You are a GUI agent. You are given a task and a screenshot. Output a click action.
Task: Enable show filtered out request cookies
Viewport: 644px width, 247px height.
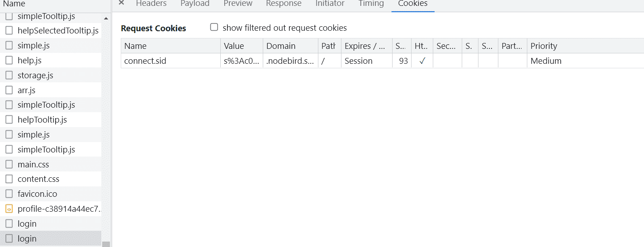pyautogui.click(x=214, y=27)
